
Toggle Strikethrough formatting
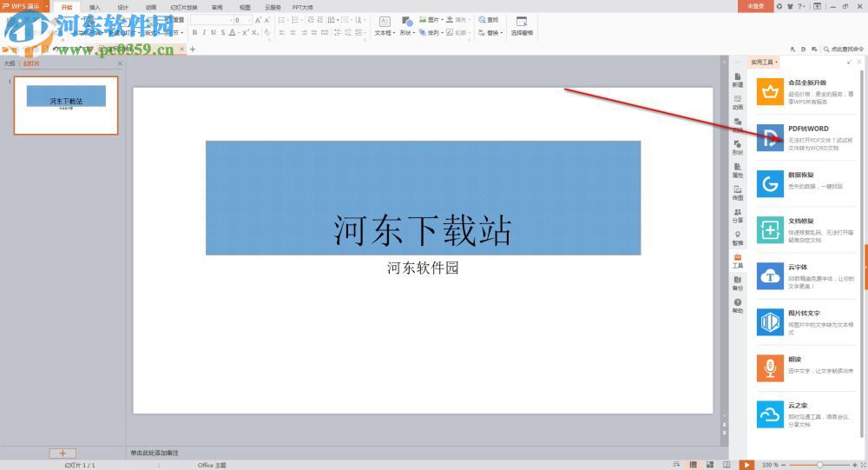(223, 33)
